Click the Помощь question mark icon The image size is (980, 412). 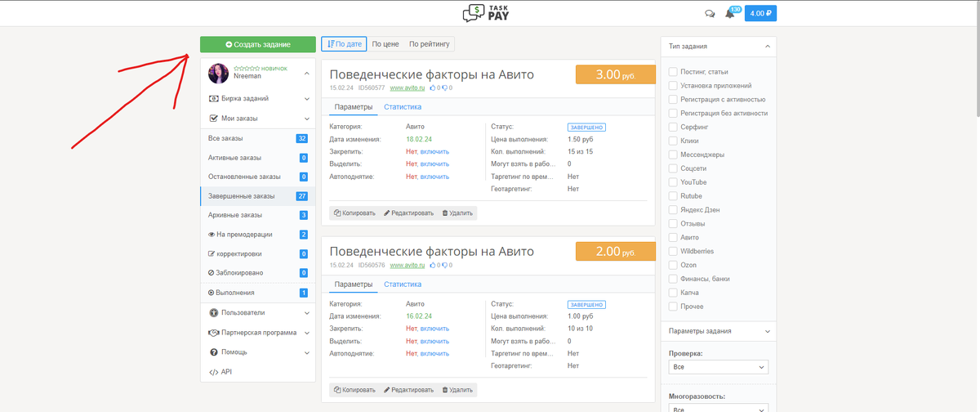point(214,352)
